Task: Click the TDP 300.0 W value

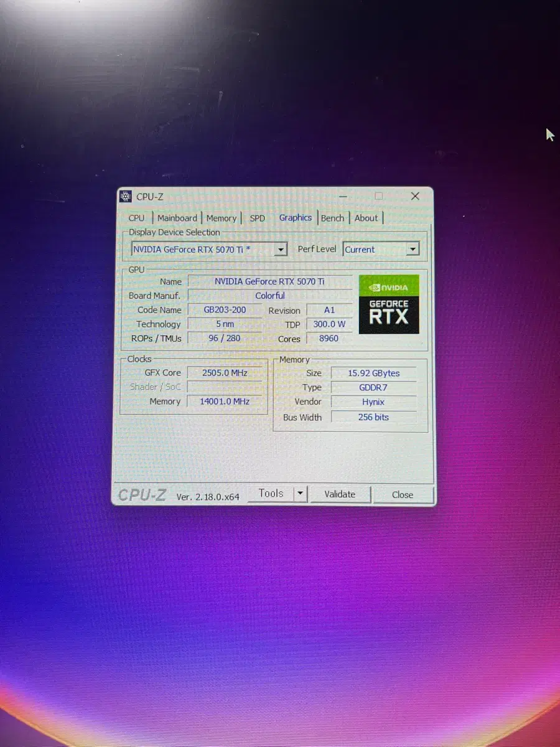Action: [329, 324]
